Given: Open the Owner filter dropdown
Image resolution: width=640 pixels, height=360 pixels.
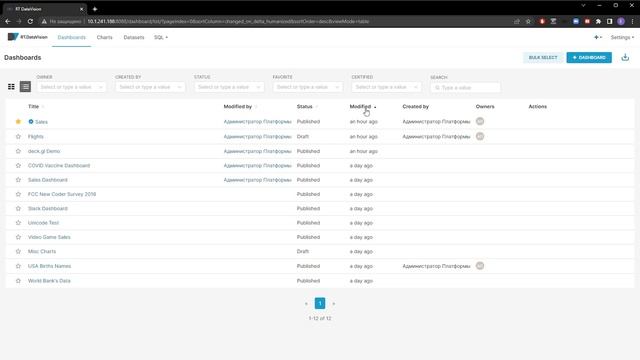Looking at the screenshot, I should tap(71, 87).
